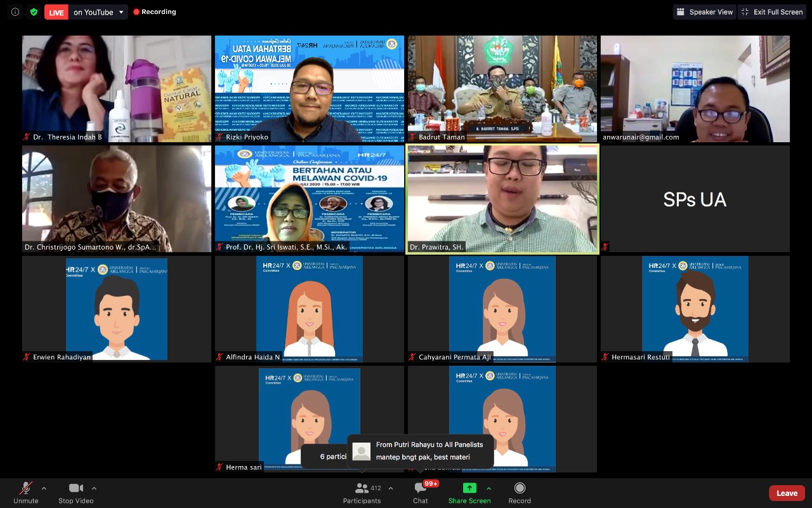The width and height of the screenshot is (812, 508).
Task: Open the Chat panel icon
Action: click(420, 488)
